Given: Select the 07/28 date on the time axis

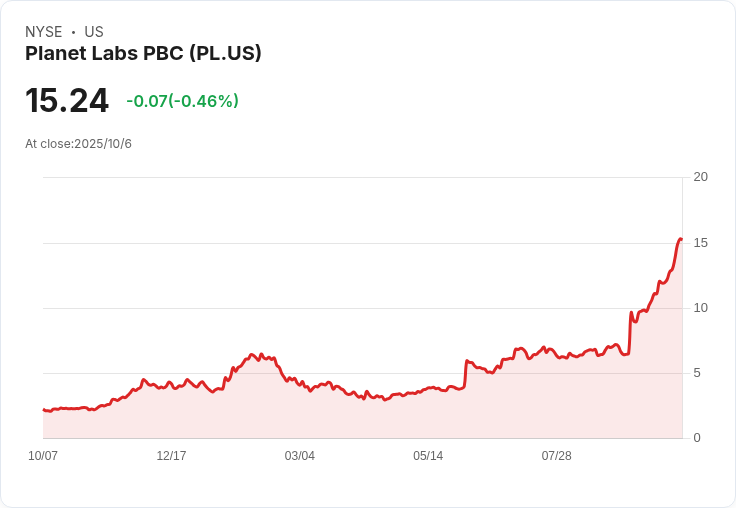Looking at the screenshot, I should [556, 456].
